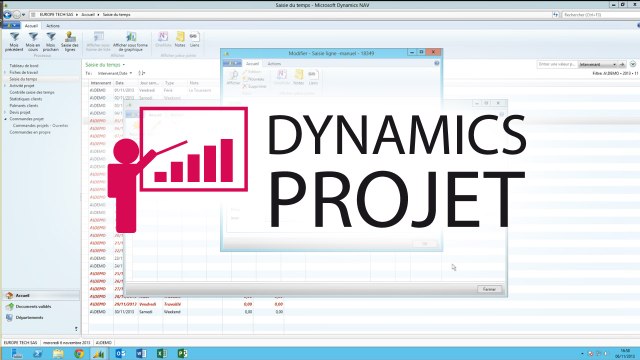
Task: Select the Mois en cours filter
Action: (33, 42)
